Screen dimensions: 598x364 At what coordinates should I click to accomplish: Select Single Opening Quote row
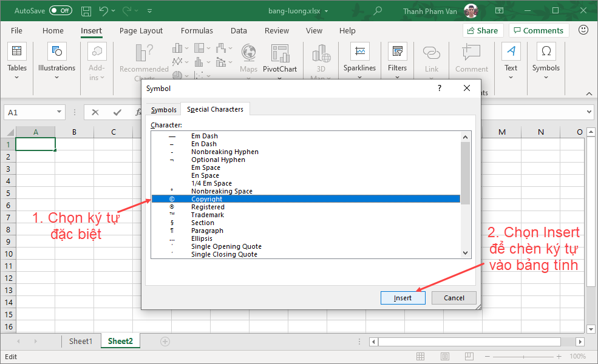tap(306, 246)
